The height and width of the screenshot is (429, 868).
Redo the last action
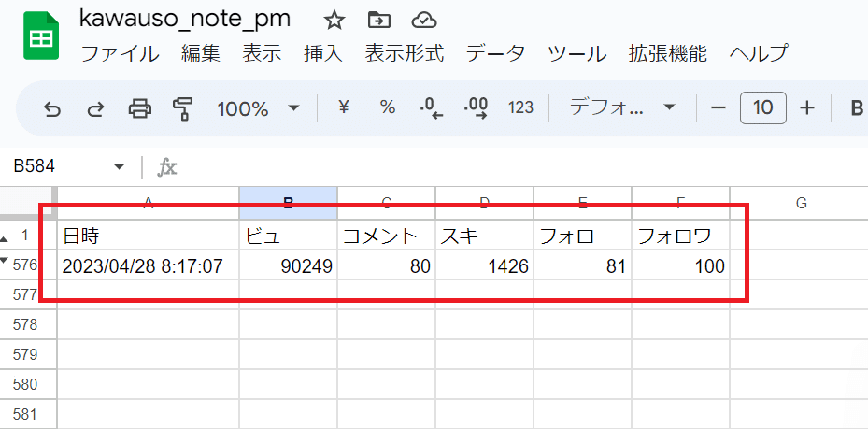click(x=95, y=108)
